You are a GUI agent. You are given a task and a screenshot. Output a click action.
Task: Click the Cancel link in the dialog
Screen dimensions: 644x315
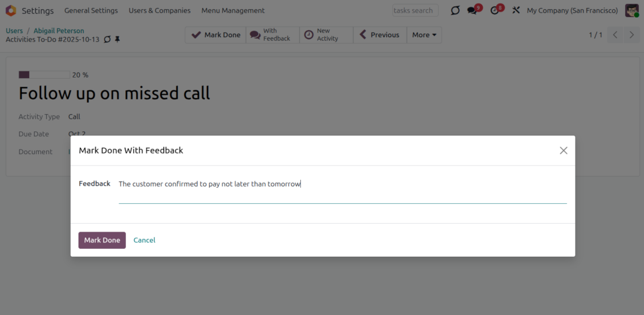144,240
